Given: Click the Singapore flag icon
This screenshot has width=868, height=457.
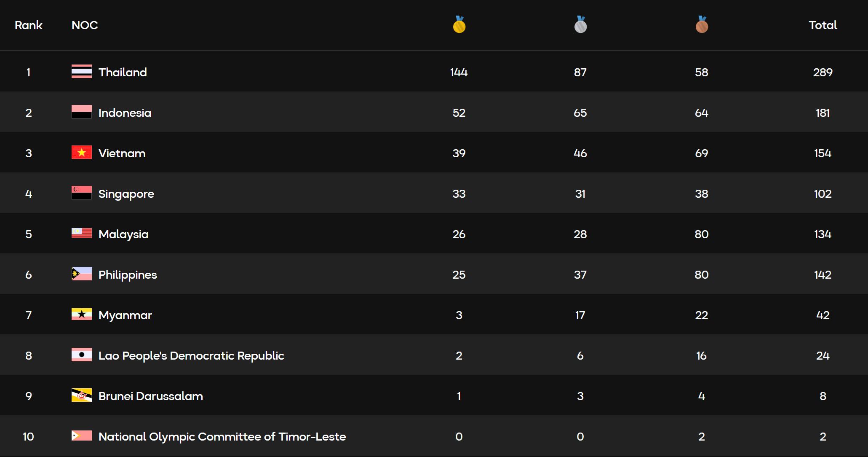Looking at the screenshot, I should click(82, 193).
